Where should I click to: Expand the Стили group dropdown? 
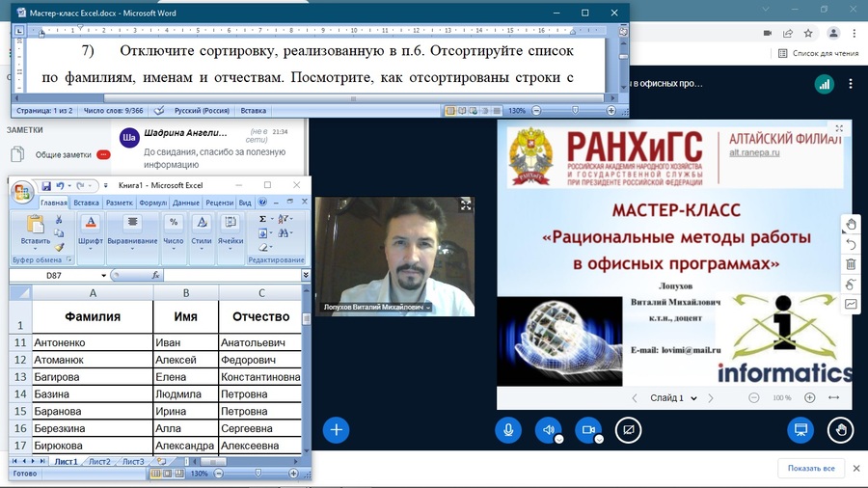click(202, 249)
